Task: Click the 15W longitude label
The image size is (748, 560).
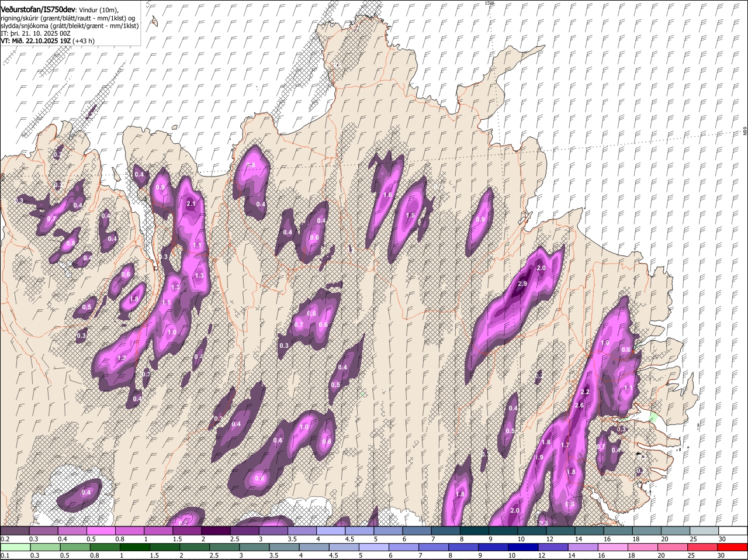Action: click(x=490, y=3)
